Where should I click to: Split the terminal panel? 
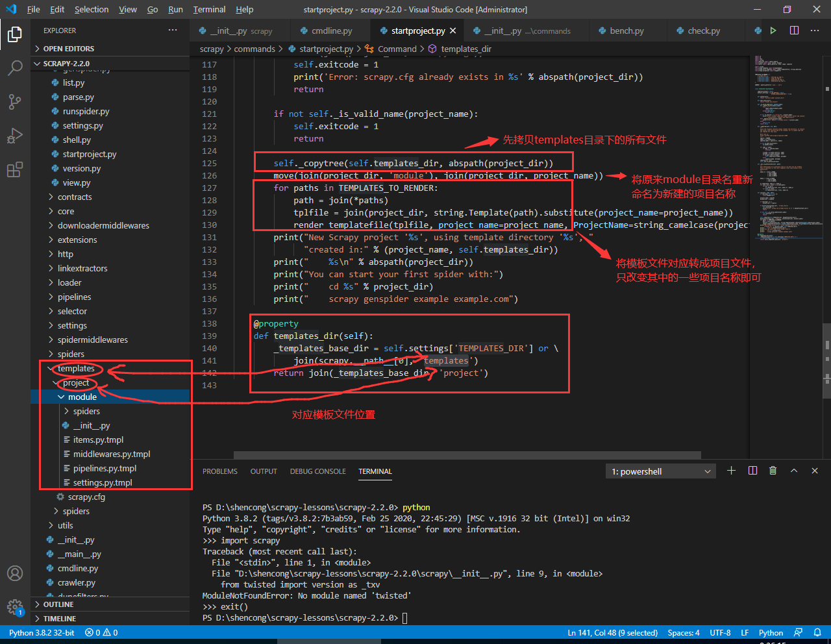click(752, 471)
